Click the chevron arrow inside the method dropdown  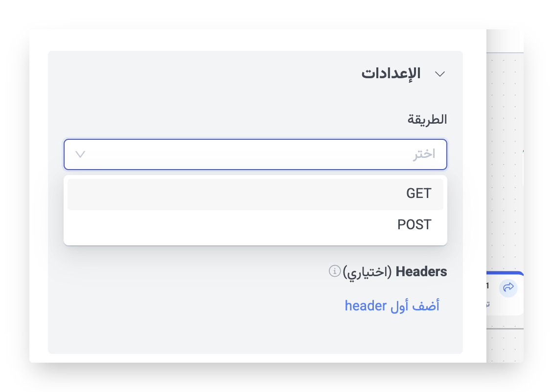click(80, 154)
